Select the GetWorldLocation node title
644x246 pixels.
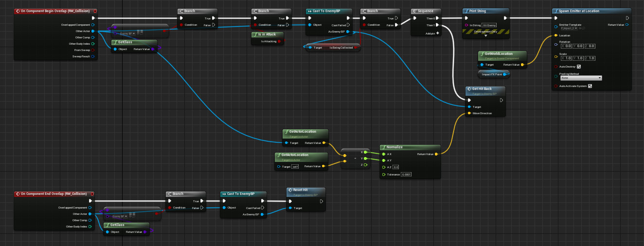point(498,54)
